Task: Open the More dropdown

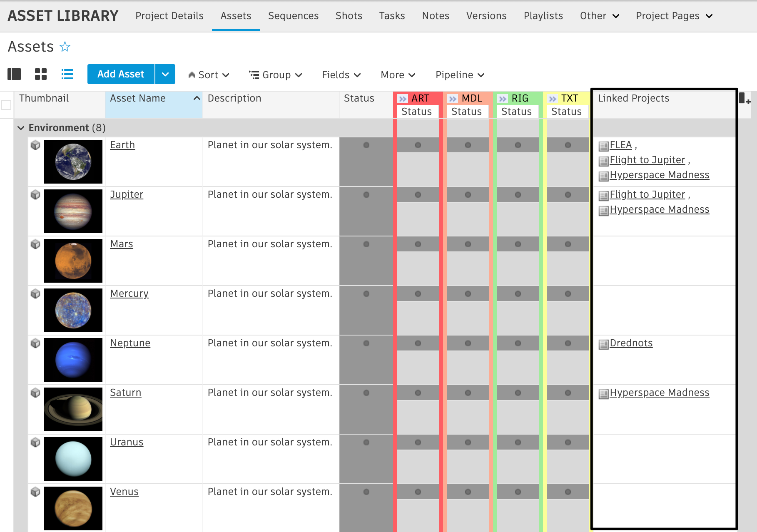Action: pos(398,75)
